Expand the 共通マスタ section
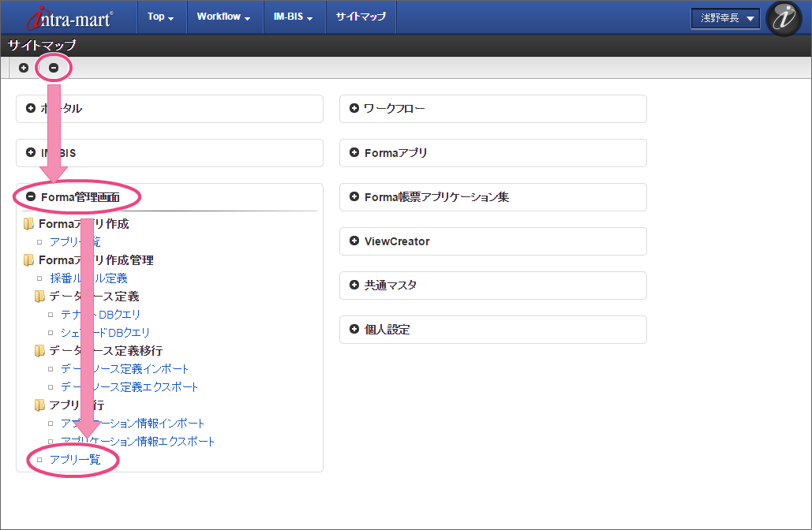Viewport: 812px width, 530px height. 354,286
